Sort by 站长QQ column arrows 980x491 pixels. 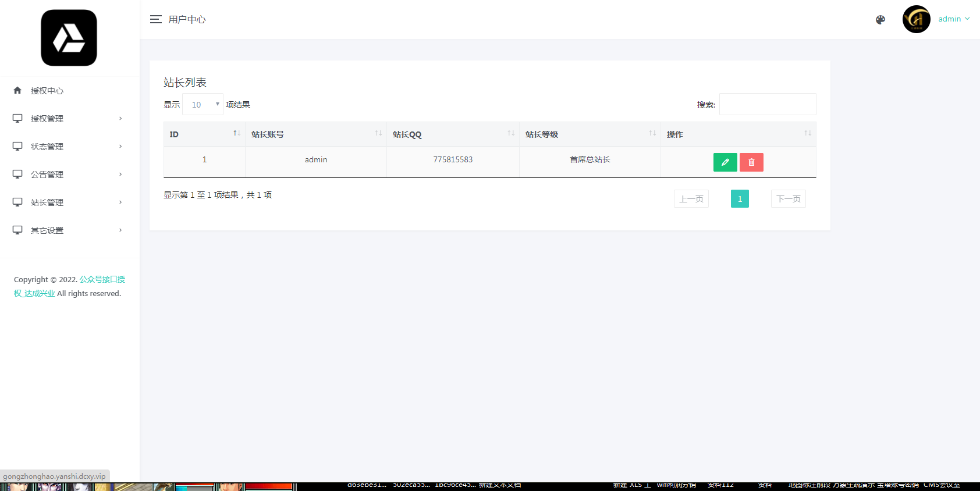510,134
